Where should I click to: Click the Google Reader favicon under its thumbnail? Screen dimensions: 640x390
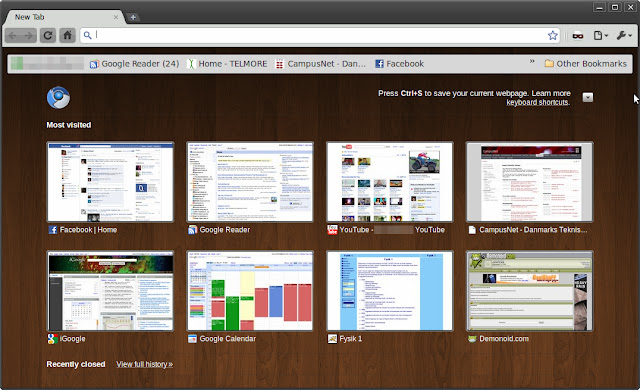pos(192,230)
